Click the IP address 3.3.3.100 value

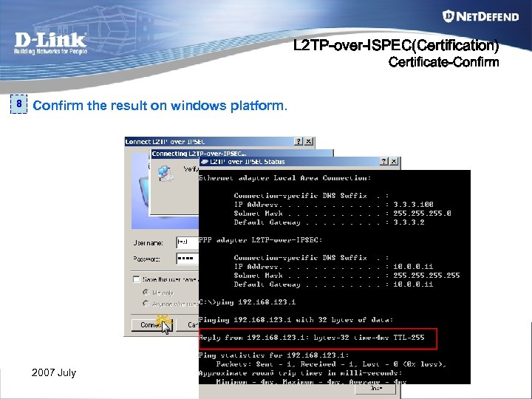point(413,205)
